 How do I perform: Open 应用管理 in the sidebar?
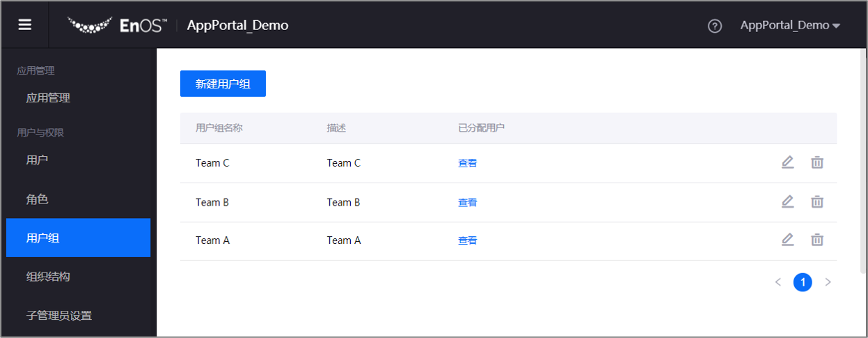click(48, 98)
